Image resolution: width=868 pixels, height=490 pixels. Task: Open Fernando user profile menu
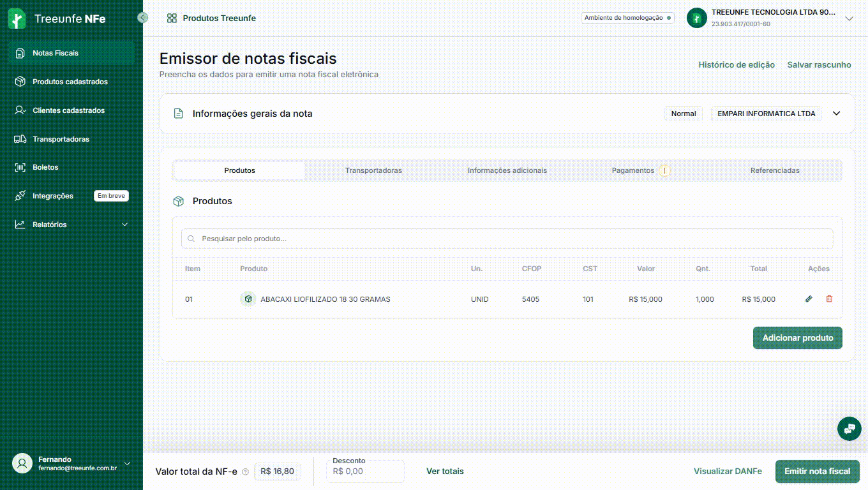click(x=127, y=464)
